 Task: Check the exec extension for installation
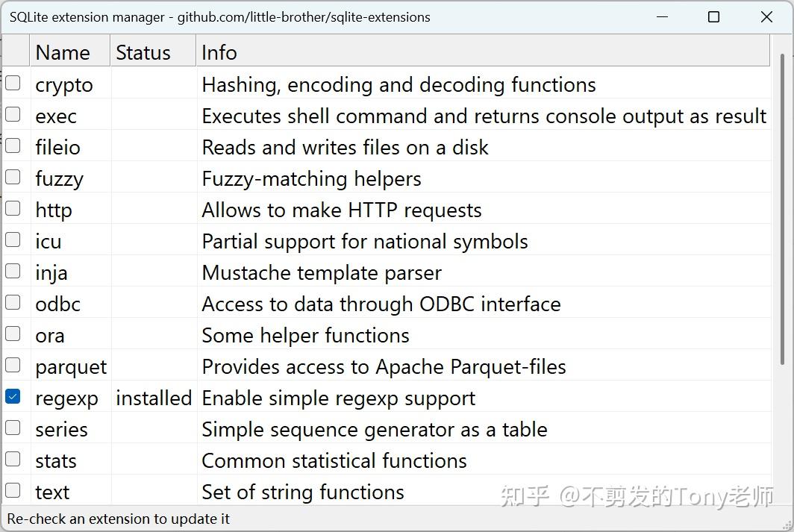pos(13,114)
